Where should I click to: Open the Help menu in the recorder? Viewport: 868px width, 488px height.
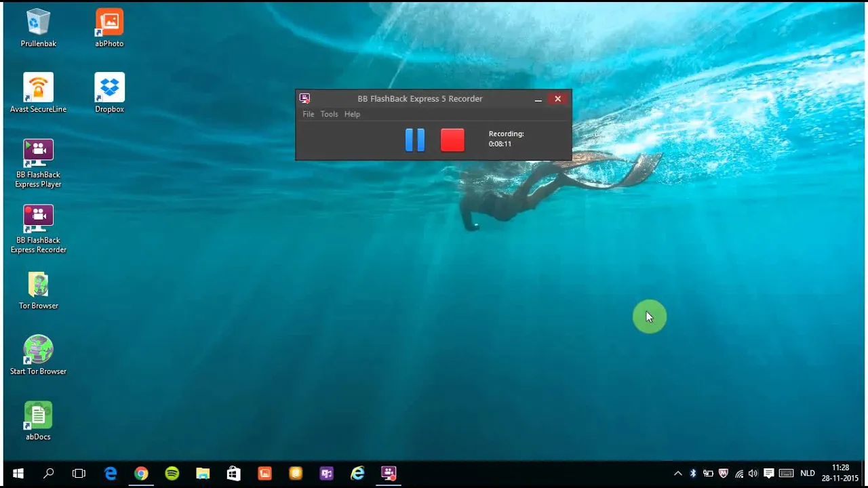pos(352,114)
